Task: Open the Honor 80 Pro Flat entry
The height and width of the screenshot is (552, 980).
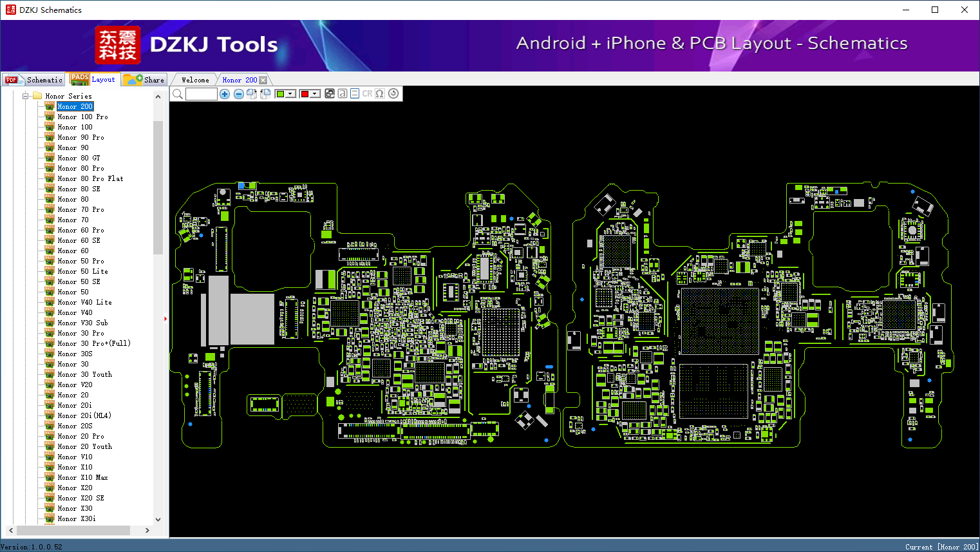Action: point(90,178)
